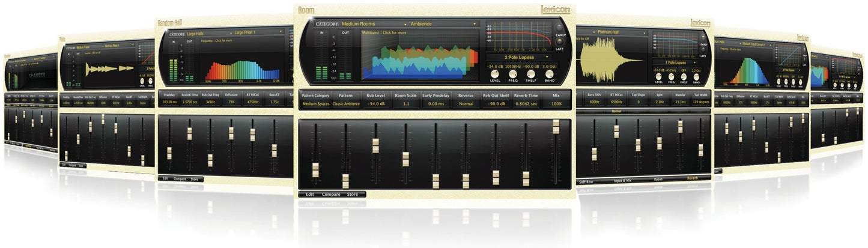
Task: Adjust the SHELF knob in Room plugin
Action: (x=532, y=73)
